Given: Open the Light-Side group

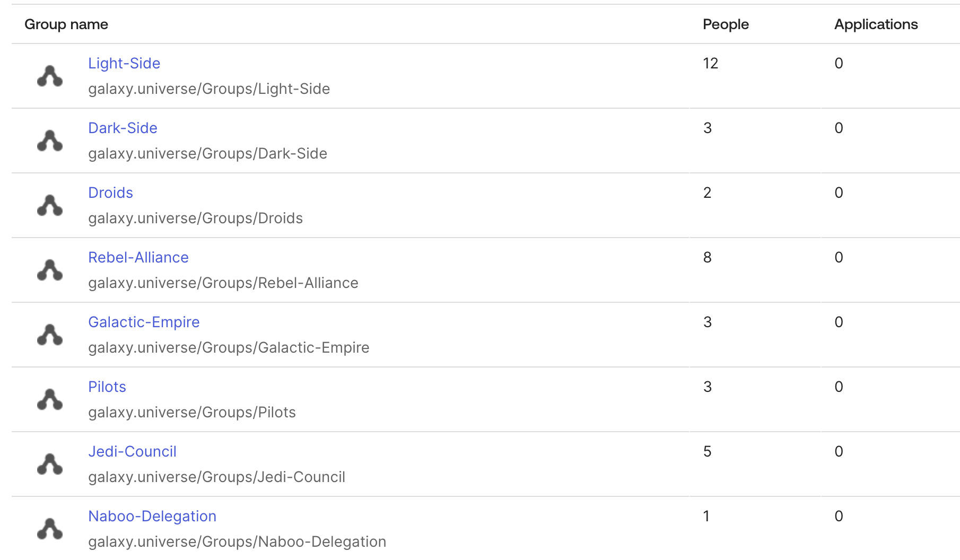Looking at the screenshot, I should pos(124,63).
